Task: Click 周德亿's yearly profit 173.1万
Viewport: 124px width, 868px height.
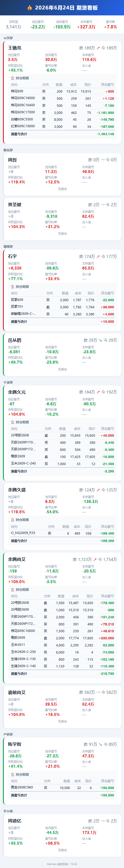Action: 89,832
